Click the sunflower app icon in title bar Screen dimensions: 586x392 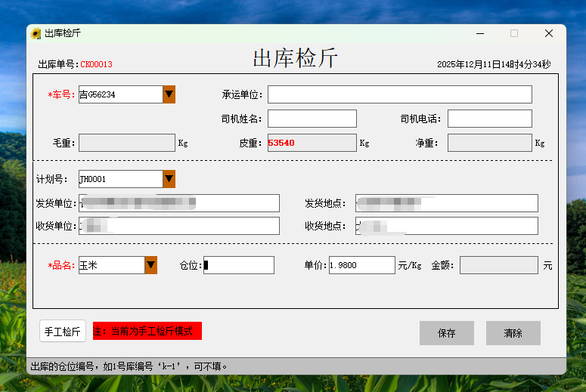coord(36,33)
